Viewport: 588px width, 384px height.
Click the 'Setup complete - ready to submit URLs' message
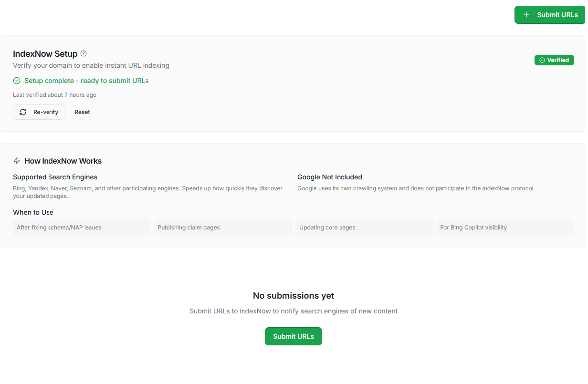86,80
